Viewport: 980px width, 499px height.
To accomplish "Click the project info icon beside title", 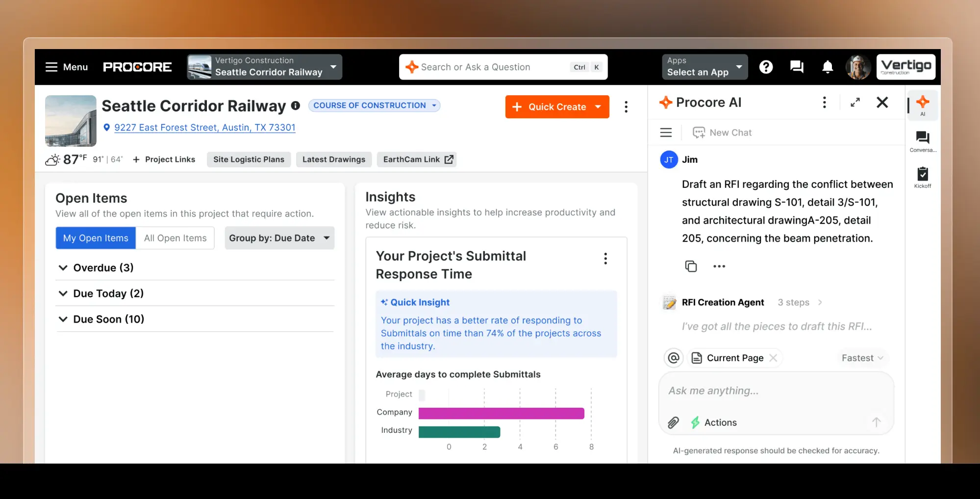I will [295, 105].
